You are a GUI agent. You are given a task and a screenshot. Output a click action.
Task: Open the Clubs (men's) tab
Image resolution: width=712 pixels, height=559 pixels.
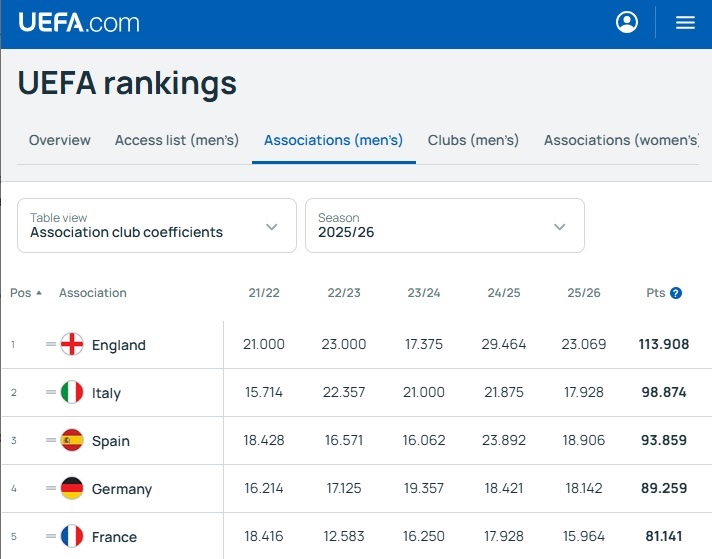473,140
